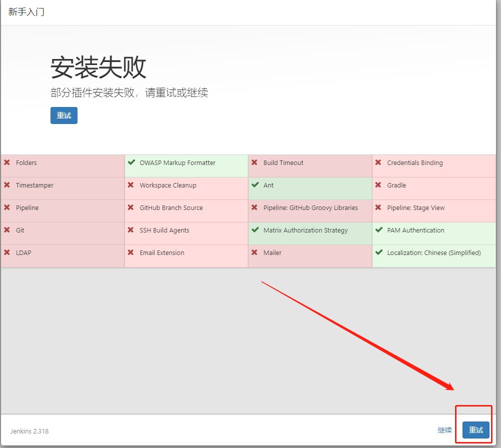Select the Mailer plugin name
Viewport: 501px width, 448px height.
click(x=272, y=253)
